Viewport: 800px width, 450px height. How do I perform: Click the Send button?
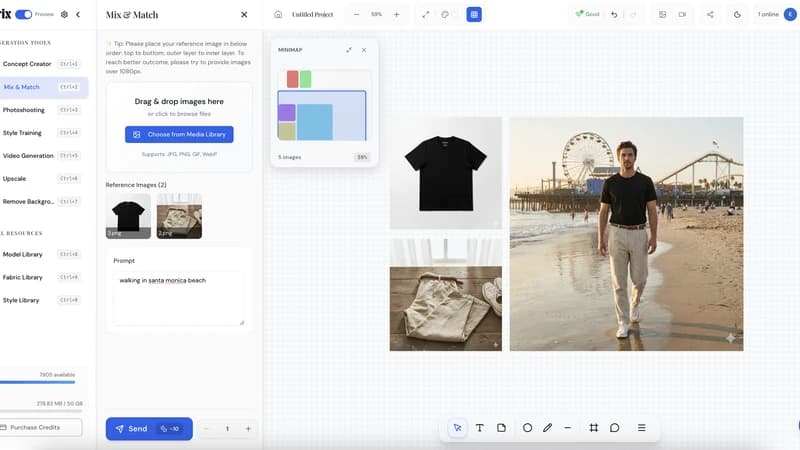pos(149,429)
